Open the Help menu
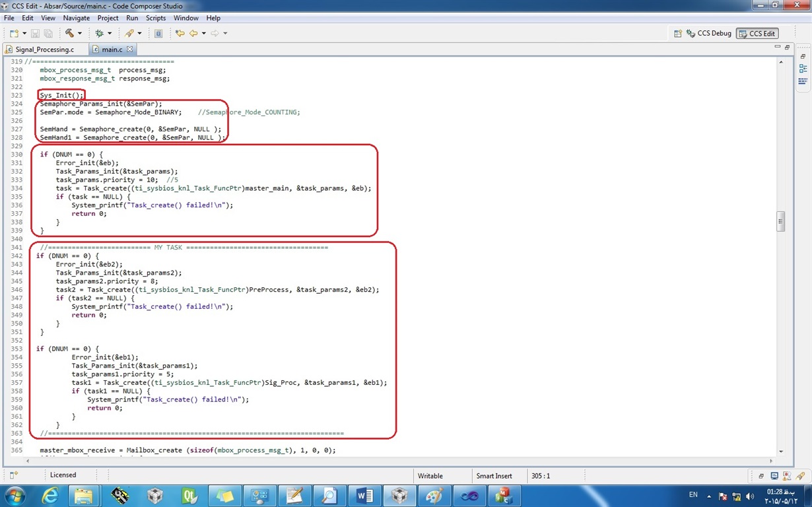Screen dimensions: 812x507 (x=213, y=18)
